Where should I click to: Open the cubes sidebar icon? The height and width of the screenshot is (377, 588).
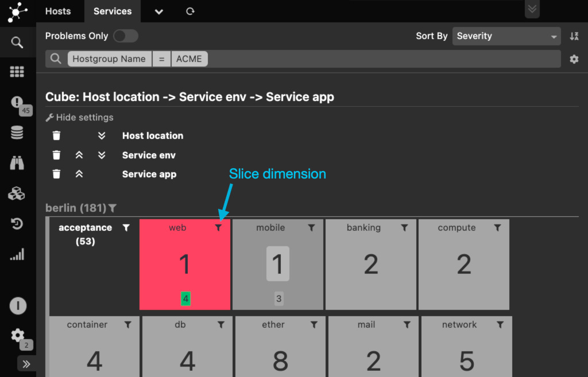pyautogui.click(x=17, y=194)
